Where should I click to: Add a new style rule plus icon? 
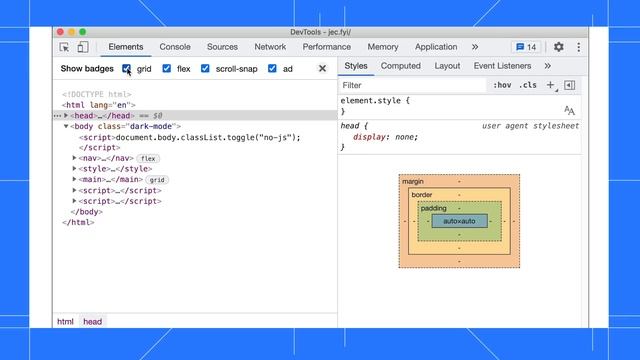550,85
